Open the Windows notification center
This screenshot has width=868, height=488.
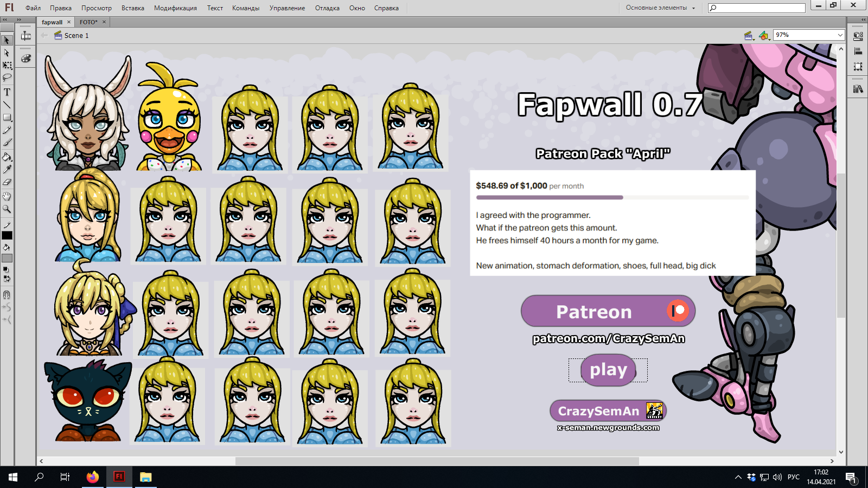pos(851,477)
